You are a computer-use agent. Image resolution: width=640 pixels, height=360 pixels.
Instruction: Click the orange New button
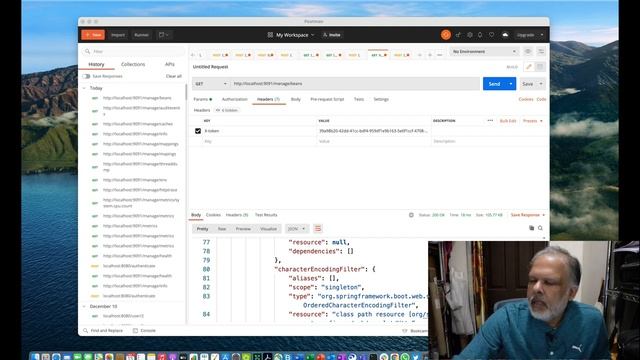pyautogui.click(x=93, y=35)
